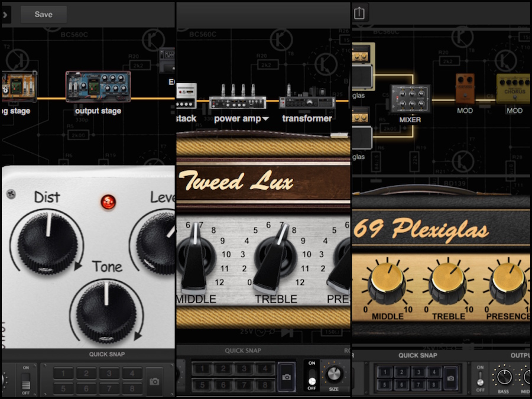Click the Plexiglas MIDDLE gold knob
This screenshot has width=532, height=399.
pyautogui.click(x=387, y=283)
